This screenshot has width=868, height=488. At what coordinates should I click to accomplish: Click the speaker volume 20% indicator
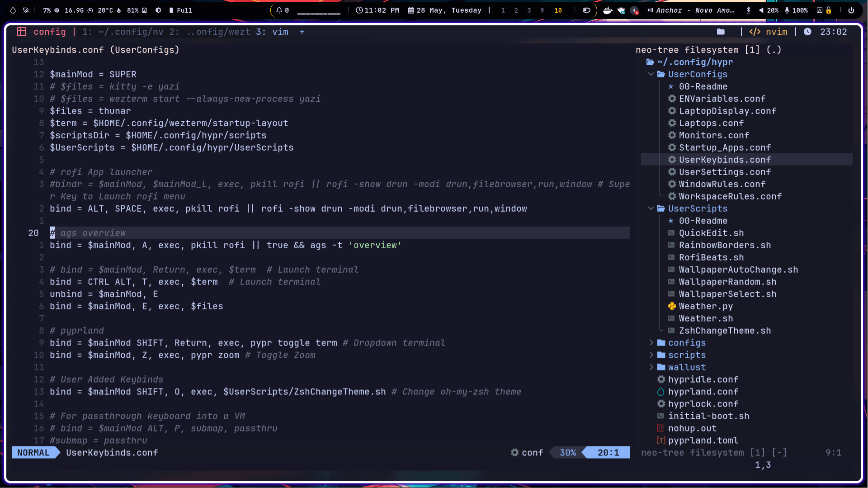[769, 10]
